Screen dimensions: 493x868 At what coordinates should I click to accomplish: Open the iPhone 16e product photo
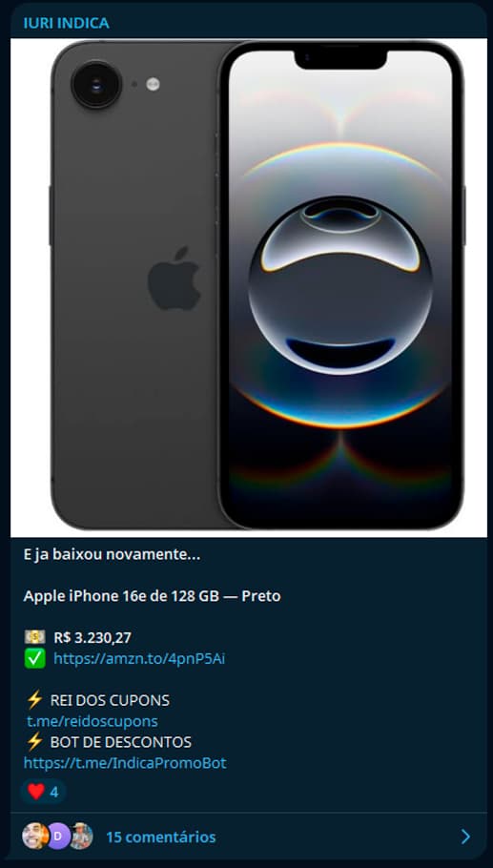point(249,287)
